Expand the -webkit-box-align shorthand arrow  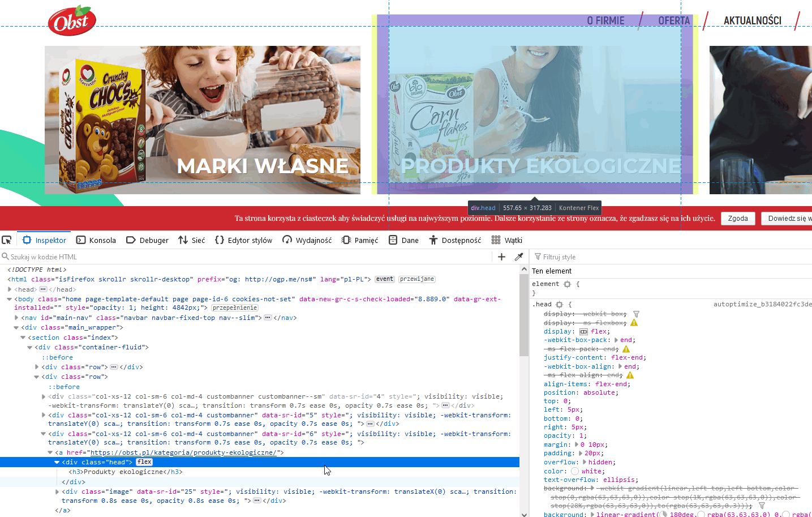(620, 366)
